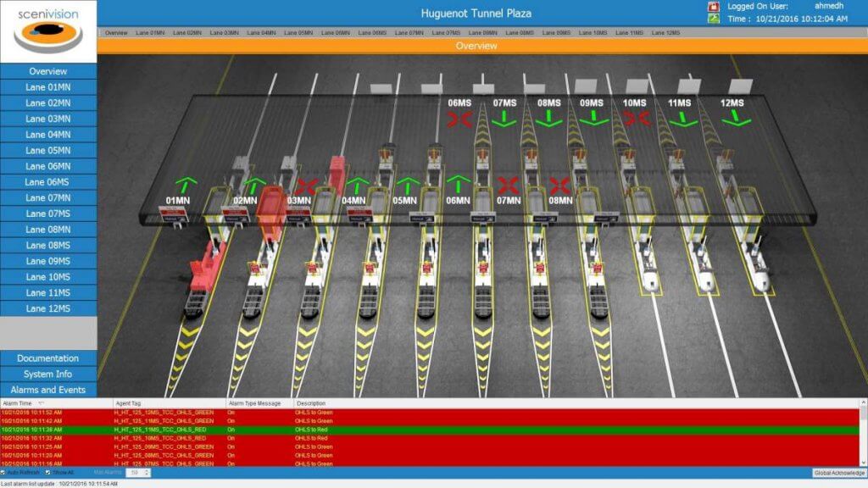The width and height of the screenshot is (868, 488).
Task: Open Lane 07MN from the left sidebar
Action: pos(48,197)
